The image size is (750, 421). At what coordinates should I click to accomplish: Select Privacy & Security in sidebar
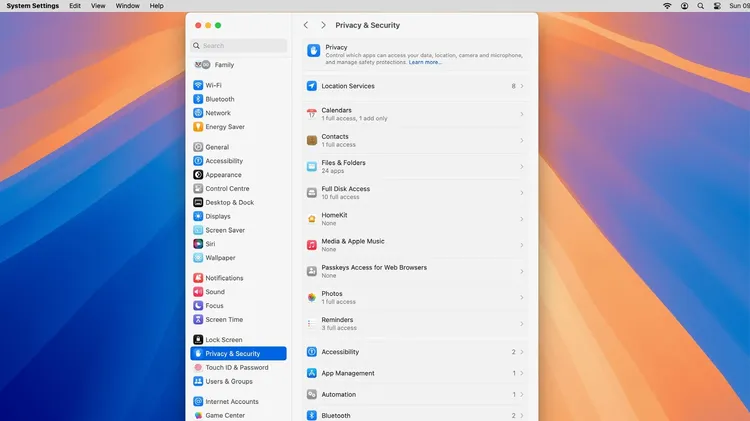(x=238, y=354)
